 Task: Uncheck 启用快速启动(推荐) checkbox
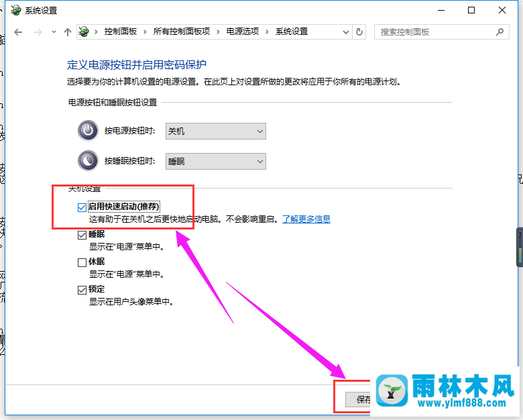[x=82, y=207]
